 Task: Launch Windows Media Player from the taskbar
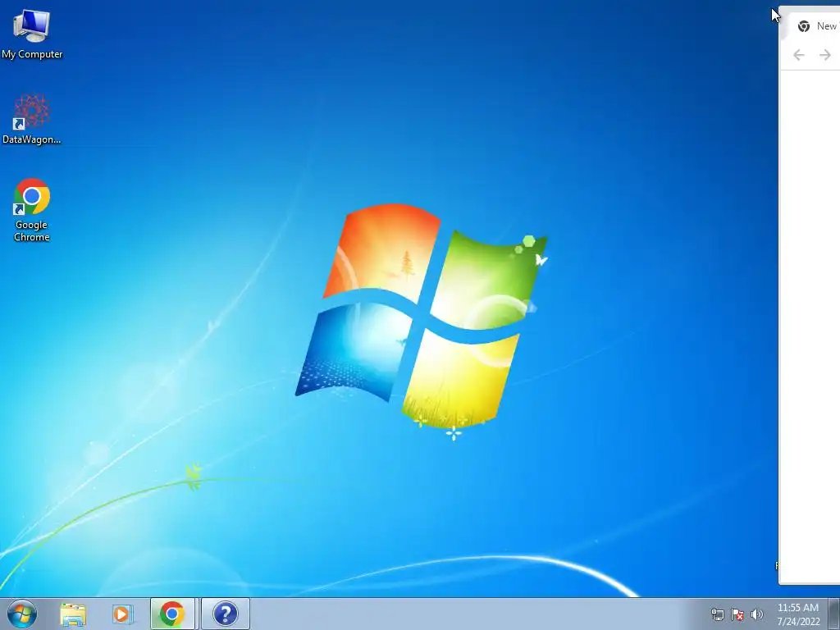[121, 614]
